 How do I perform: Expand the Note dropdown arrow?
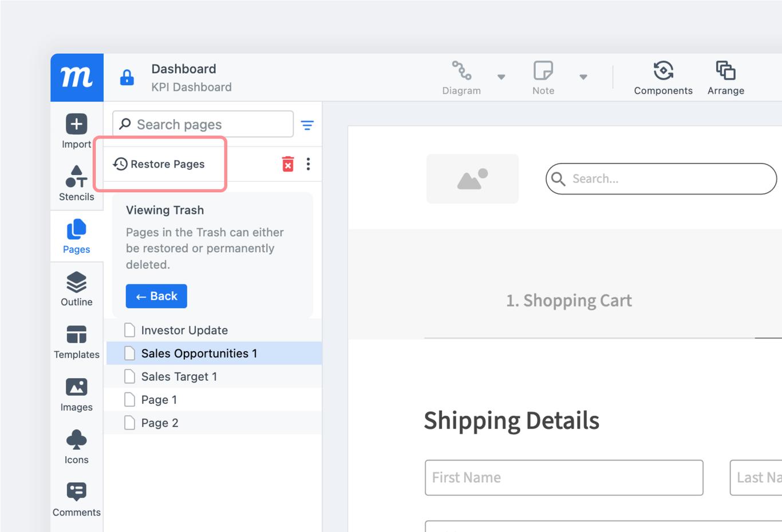(x=583, y=77)
